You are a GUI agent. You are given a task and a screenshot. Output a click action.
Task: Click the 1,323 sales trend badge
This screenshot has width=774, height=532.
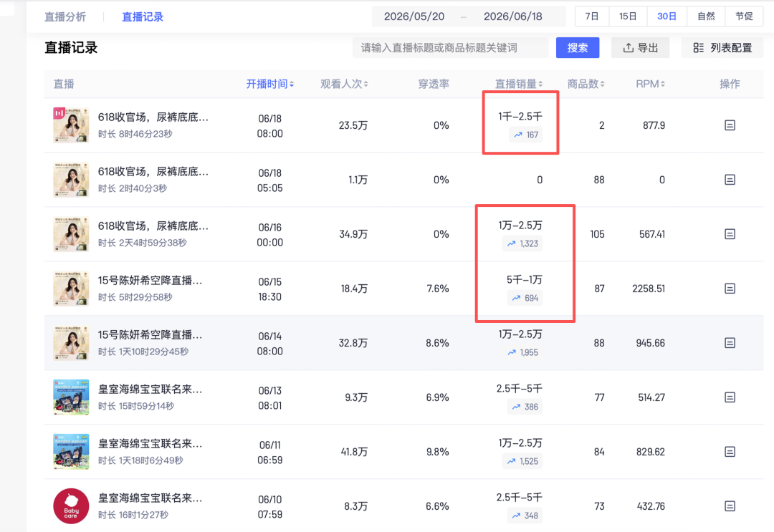coord(522,243)
